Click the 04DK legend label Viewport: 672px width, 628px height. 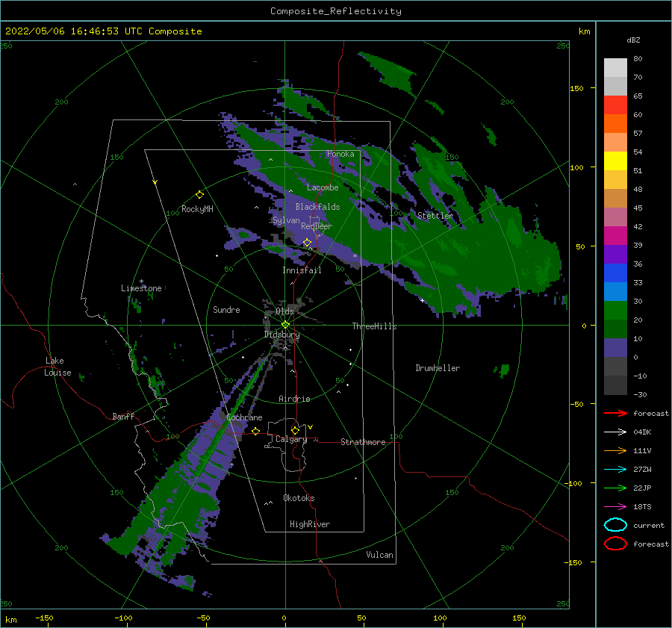pyautogui.click(x=642, y=432)
